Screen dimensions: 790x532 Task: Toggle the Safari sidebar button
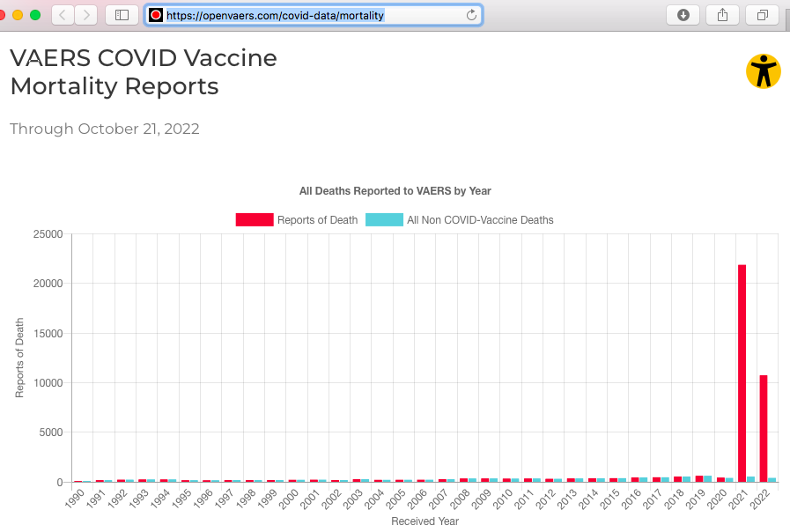point(122,15)
